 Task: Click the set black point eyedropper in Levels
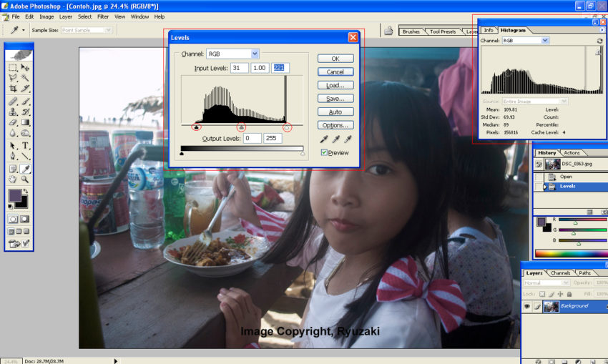click(323, 139)
